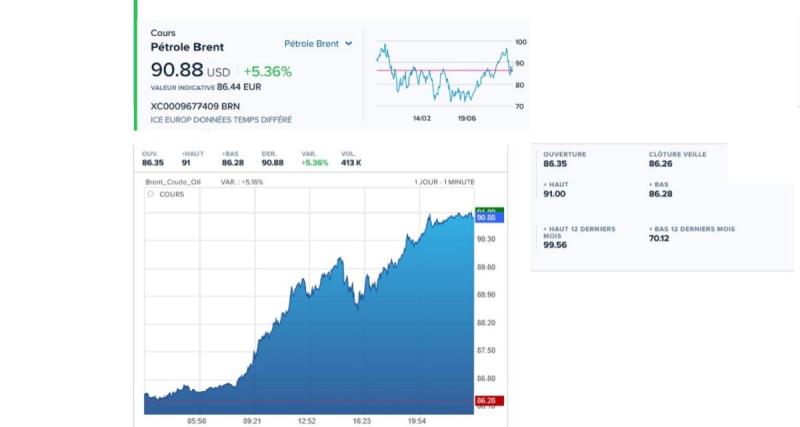Click the OUVERTURE 86.35 value in side panel

pos(555,164)
